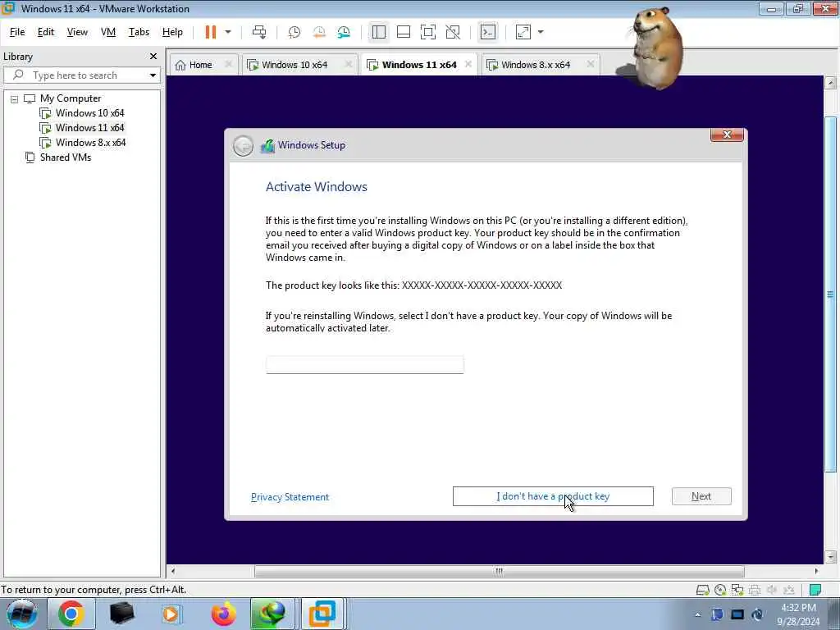
Task: Select Shared VMs in the library
Action: pos(66,157)
